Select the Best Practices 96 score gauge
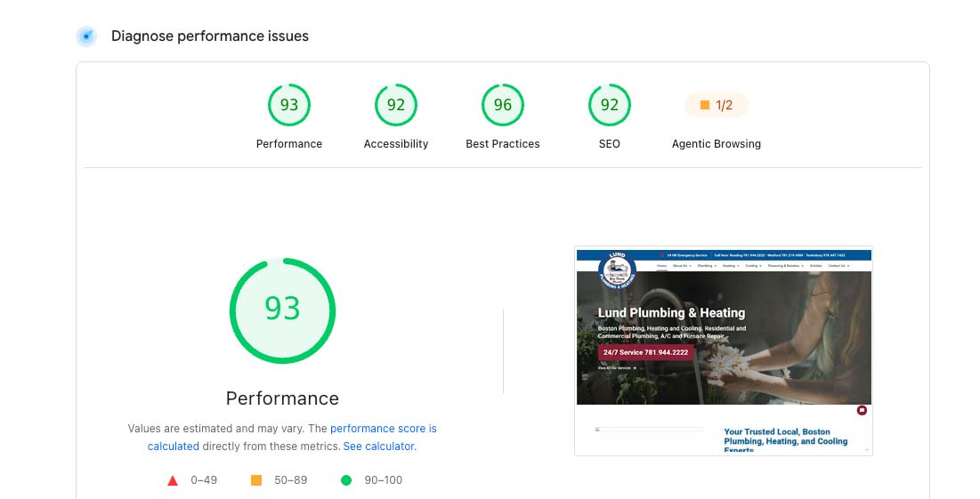 [503, 105]
